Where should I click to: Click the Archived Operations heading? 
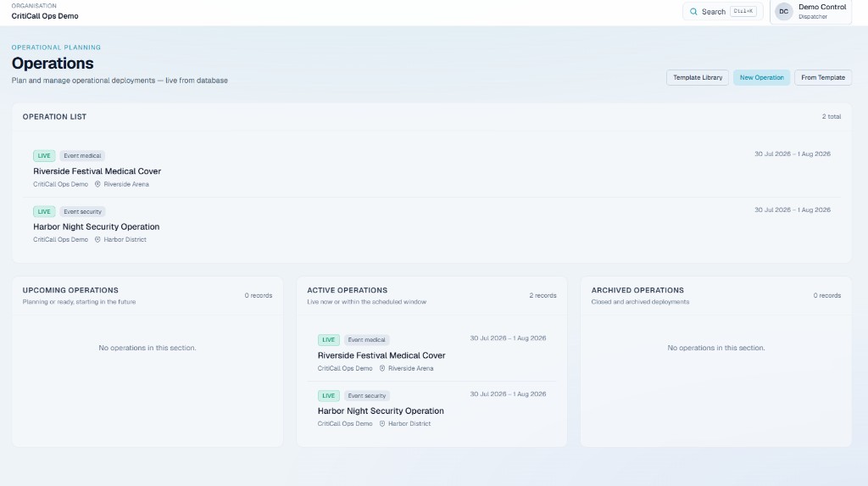pyautogui.click(x=637, y=290)
